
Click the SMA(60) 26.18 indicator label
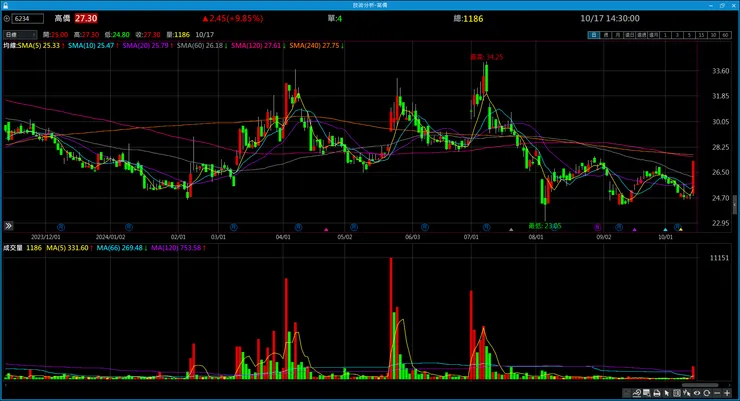(x=200, y=46)
